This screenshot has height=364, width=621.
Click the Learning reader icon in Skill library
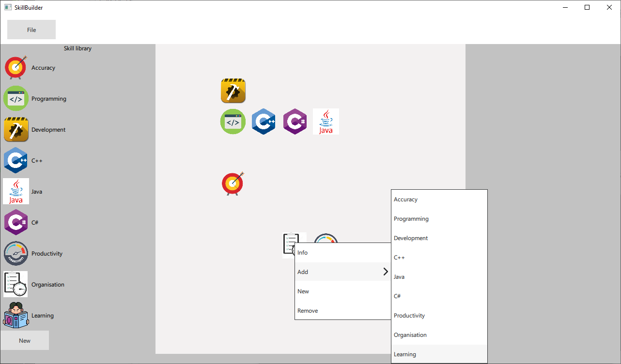[16, 316]
